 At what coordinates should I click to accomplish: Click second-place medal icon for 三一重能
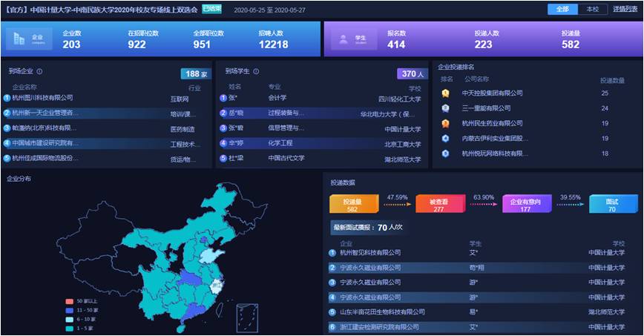tap(445, 108)
